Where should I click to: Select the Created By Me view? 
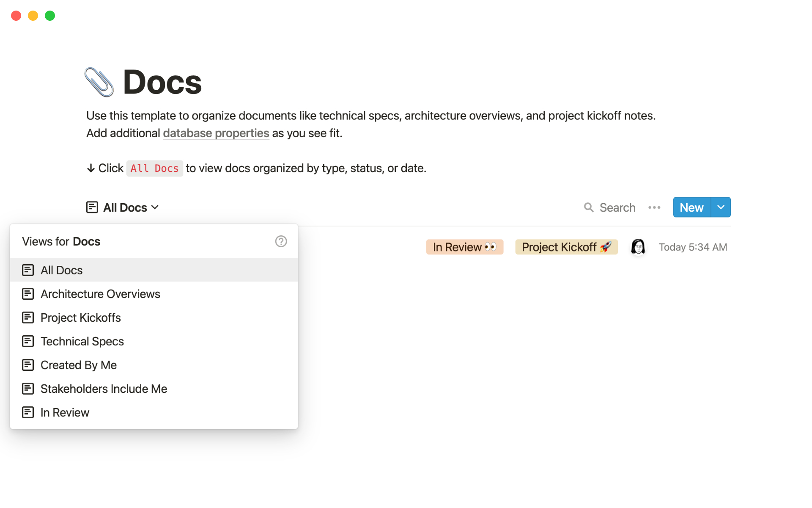point(78,364)
